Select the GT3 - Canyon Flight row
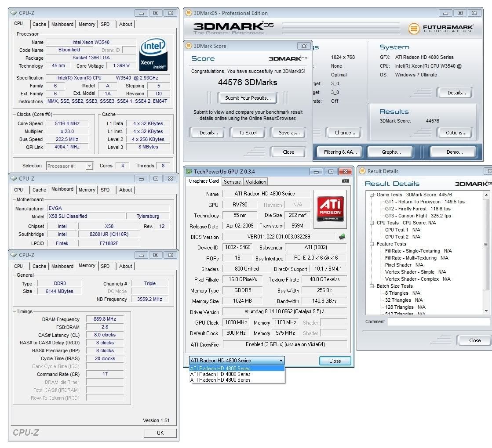492x448 pixels. (418, 216)
